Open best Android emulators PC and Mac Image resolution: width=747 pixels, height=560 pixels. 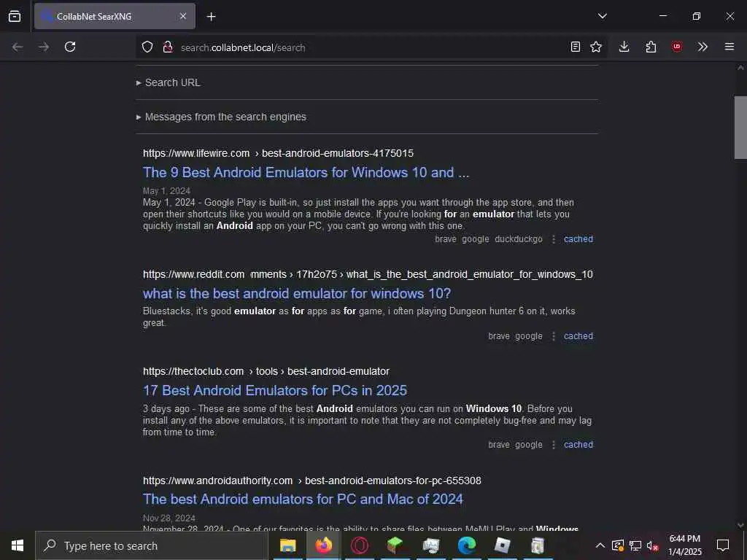coord(303,499)
